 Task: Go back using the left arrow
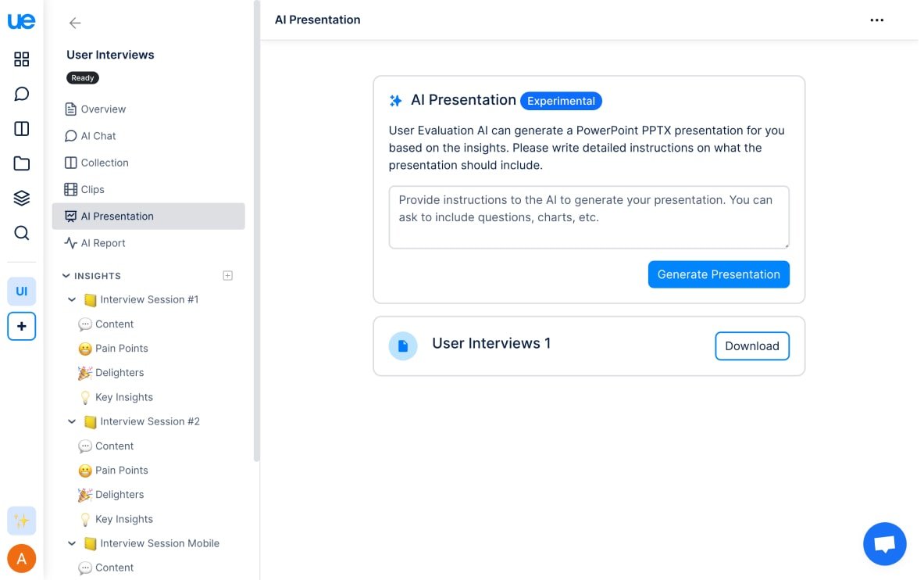coord(75,23)
